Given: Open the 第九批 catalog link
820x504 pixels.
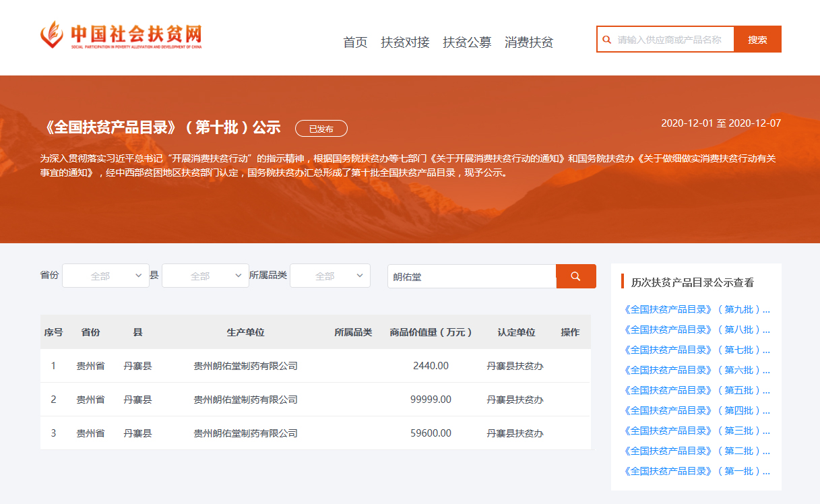Looking at the screenshot, I should 697,310.
